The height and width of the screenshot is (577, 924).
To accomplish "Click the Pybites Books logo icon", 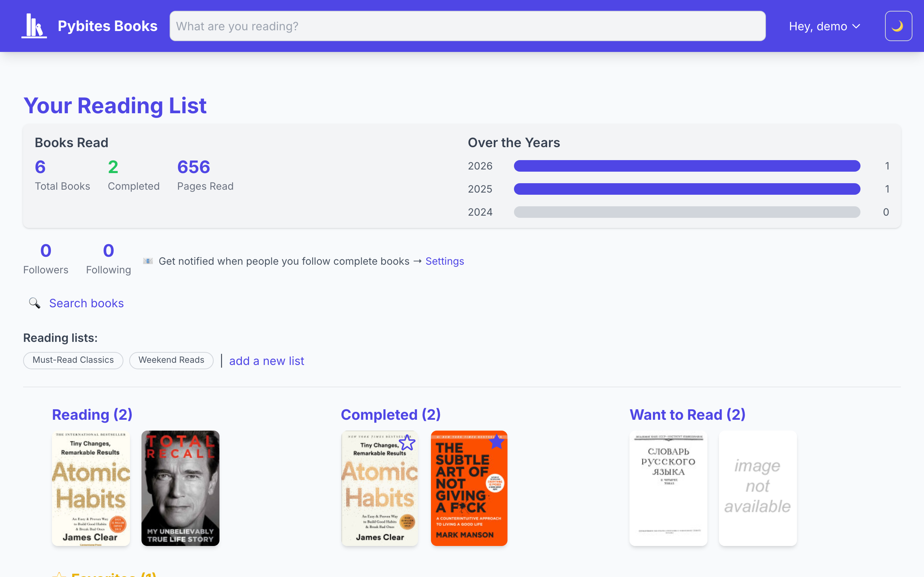I will [34, 26].
